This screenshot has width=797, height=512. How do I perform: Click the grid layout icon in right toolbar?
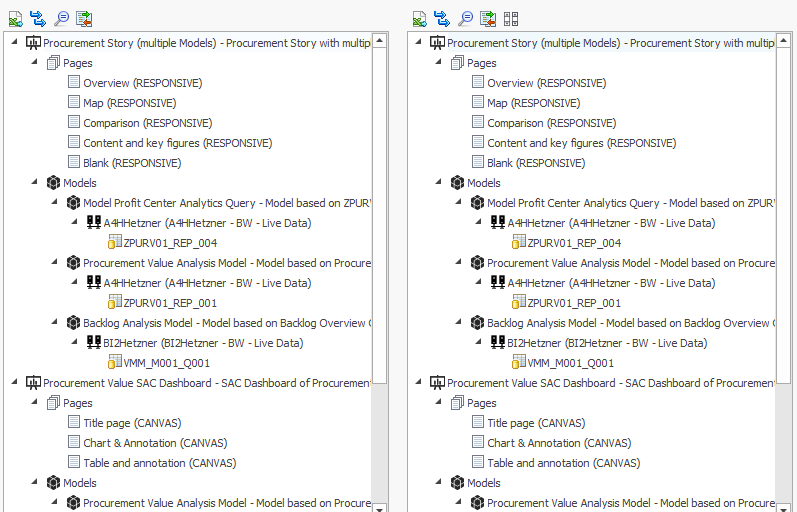coord(511,18)
